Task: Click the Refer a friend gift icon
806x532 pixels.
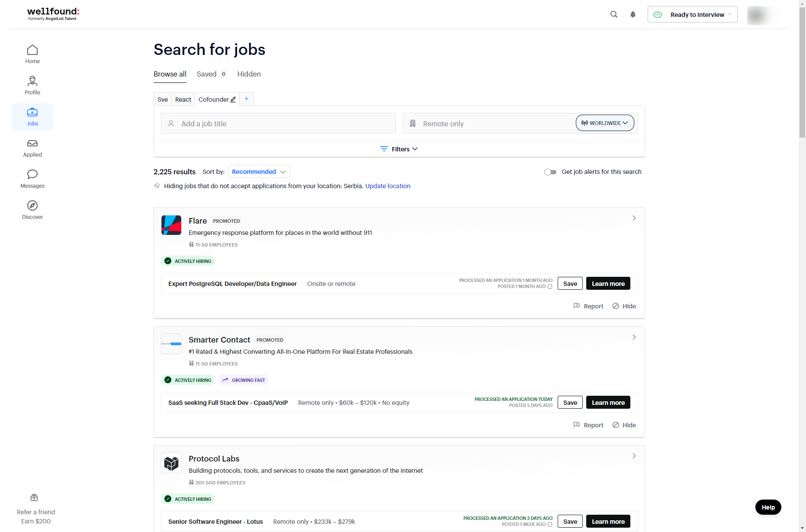Action: (x=34, y=497)
